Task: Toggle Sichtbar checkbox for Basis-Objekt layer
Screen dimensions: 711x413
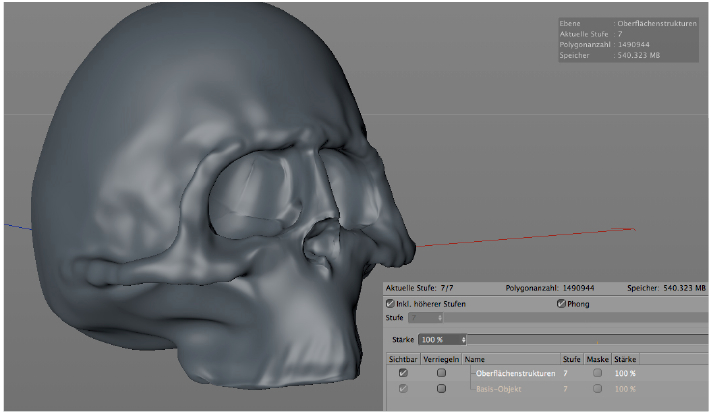Action: pyautogui.click(x=403, y=388)
